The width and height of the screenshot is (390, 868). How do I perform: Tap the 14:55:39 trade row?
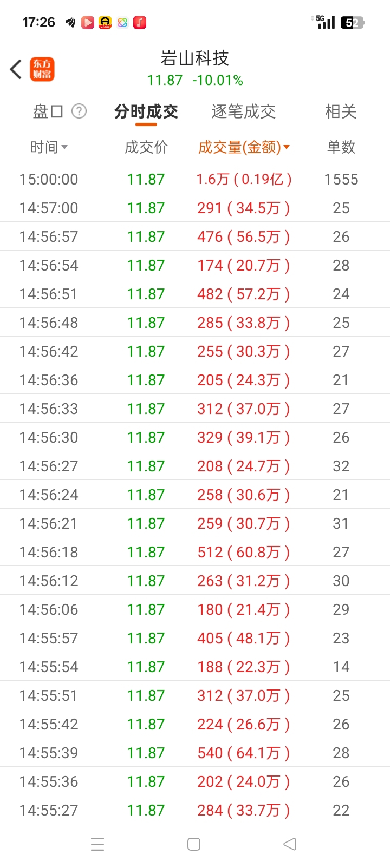point(195,753)
